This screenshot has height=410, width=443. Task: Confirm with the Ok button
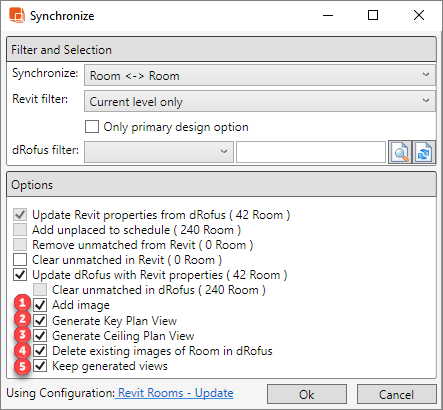307,394
